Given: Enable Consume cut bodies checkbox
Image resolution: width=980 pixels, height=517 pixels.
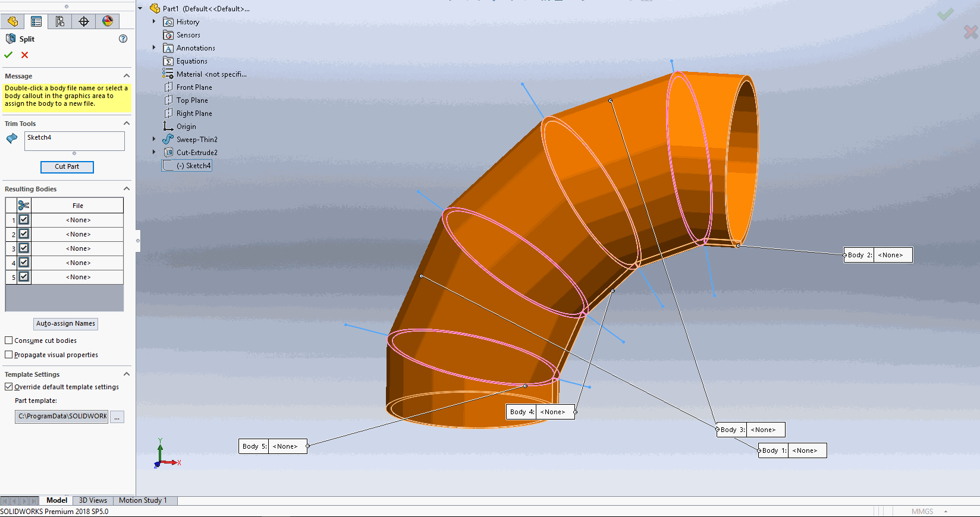Looking at the screenshot, I should point(9,341).
